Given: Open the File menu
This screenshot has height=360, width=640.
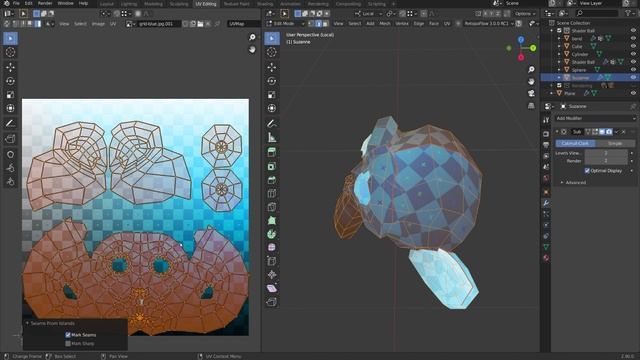Looking at the screenshot, I should [x=16, y=3].
